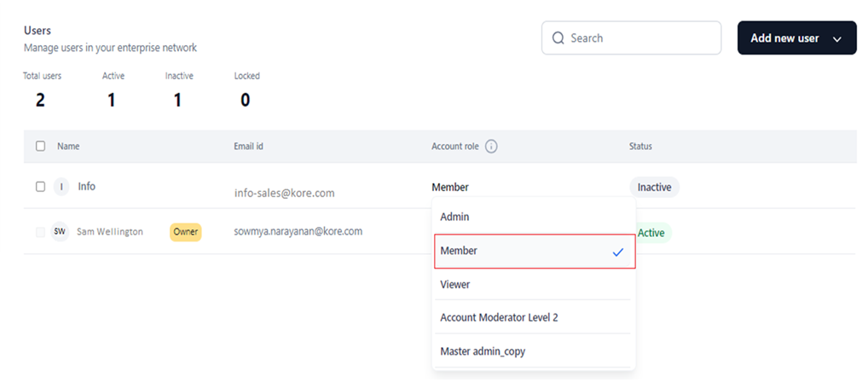Click the Users page heading
This screenshot has width=868, height=388.
pyautogui.click(x=38, y=31)
